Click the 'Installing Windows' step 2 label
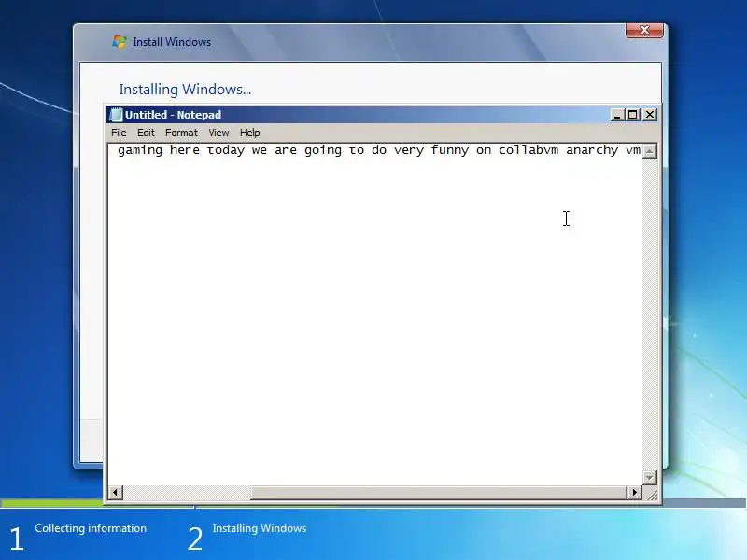This screenshot has width=747, height=560. pyautogui.click(x=260, y=528)
